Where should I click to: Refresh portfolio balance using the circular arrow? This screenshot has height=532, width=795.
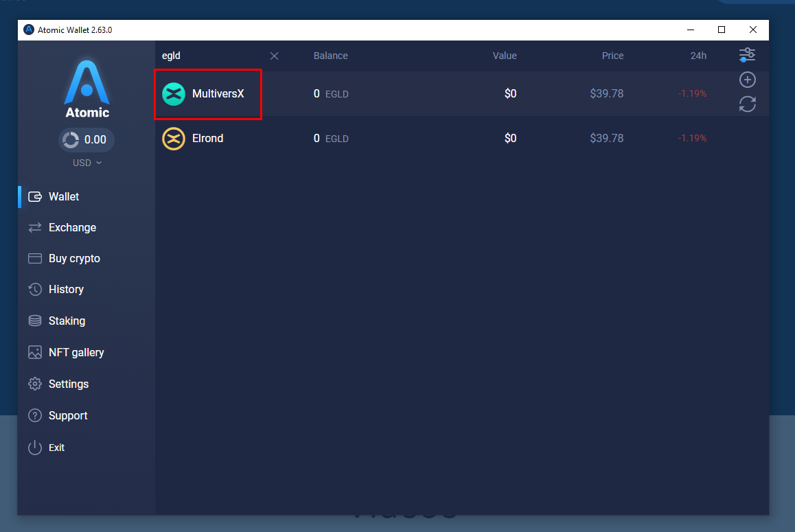coord(71,139)
